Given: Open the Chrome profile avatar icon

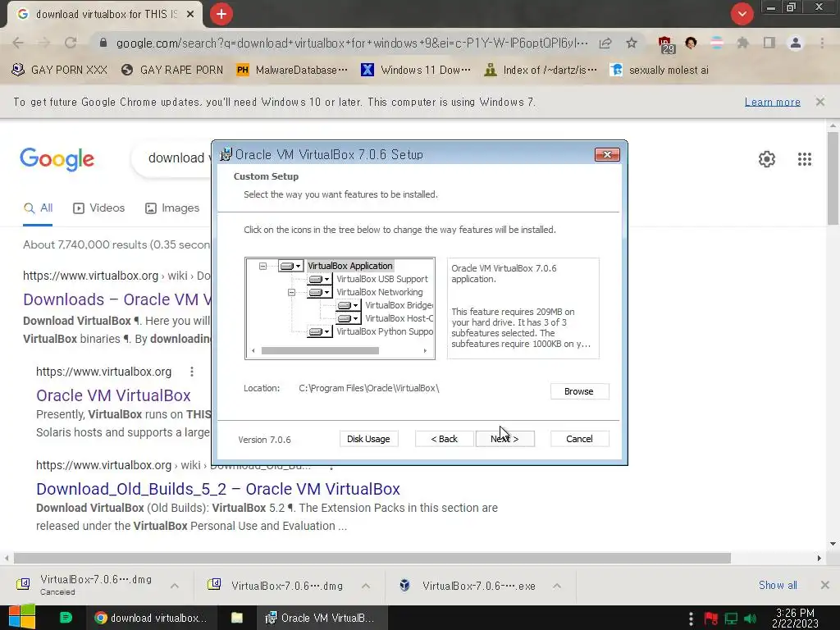Looking at the screenshot, I should click(796, 43).
